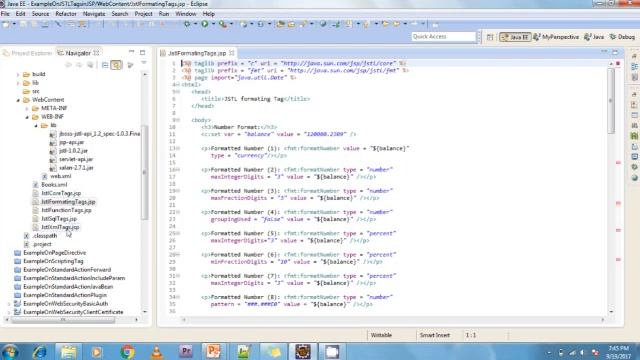
Task: Click the editor vertical scrollbar
Action: 611,101
